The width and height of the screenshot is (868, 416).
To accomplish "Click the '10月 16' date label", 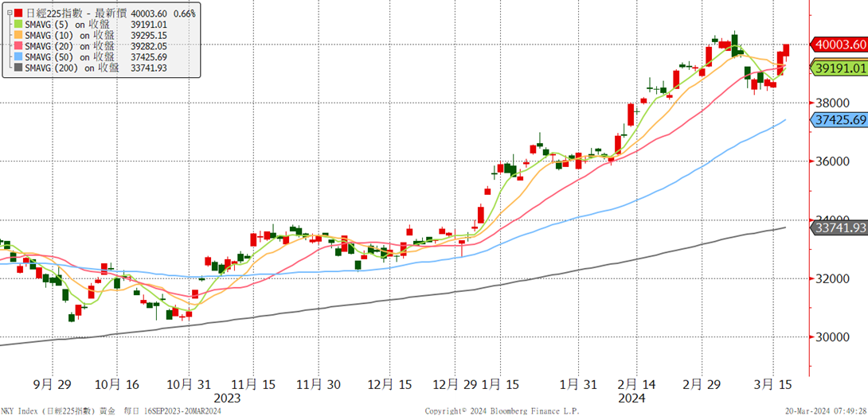I will click(116, 384).
